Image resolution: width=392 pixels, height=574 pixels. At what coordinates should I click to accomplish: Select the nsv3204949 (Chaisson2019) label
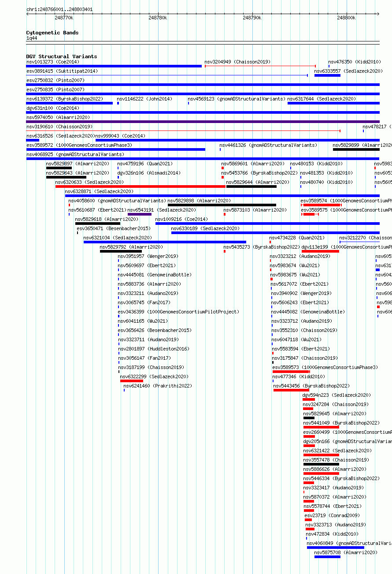[237, 62]
